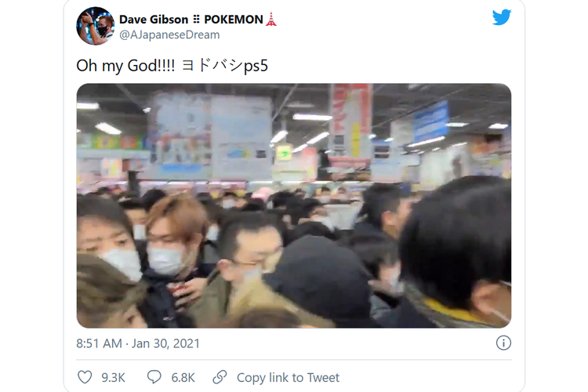Click the dotted emoji after Dave Gibson
Screen dimensions: 588x392
pyautogui.click(x=196, y=19)
